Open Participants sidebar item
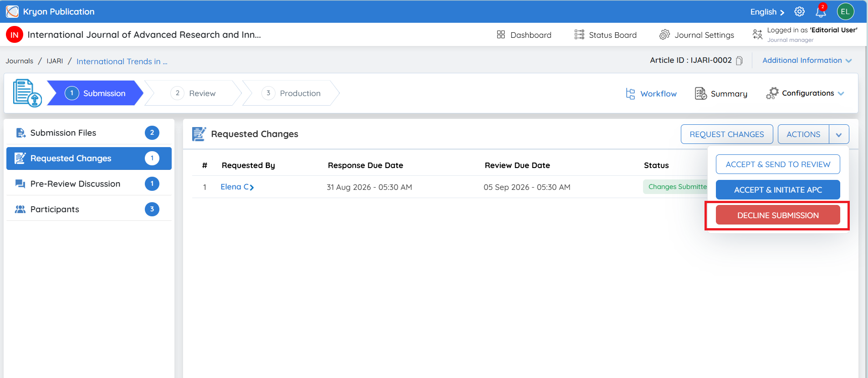 coord(89,209)
